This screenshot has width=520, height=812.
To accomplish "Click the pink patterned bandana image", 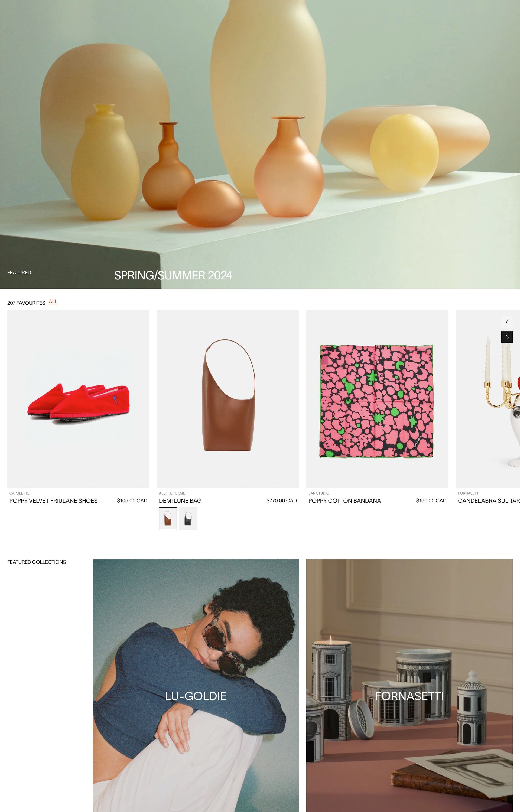I will tap(377, 399).
